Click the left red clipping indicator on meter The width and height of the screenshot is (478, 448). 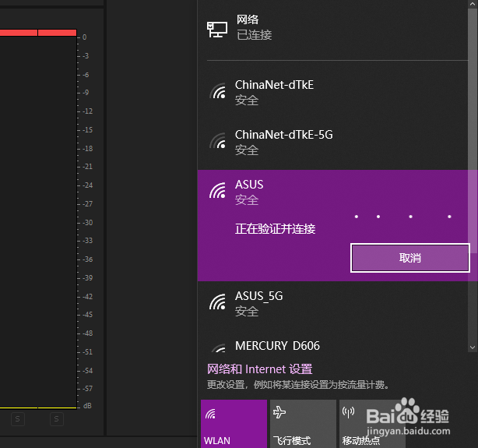pyautogui.click(x=18, y=33)
